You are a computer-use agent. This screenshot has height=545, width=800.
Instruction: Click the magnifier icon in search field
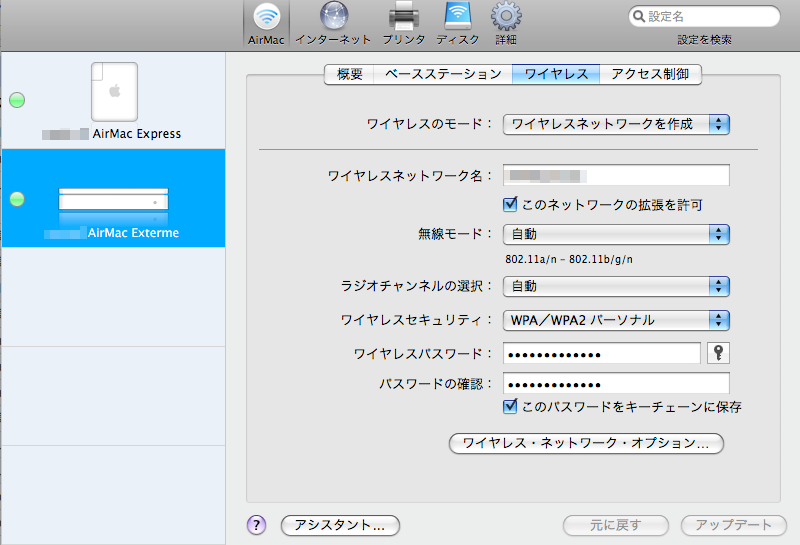point(639,16)
